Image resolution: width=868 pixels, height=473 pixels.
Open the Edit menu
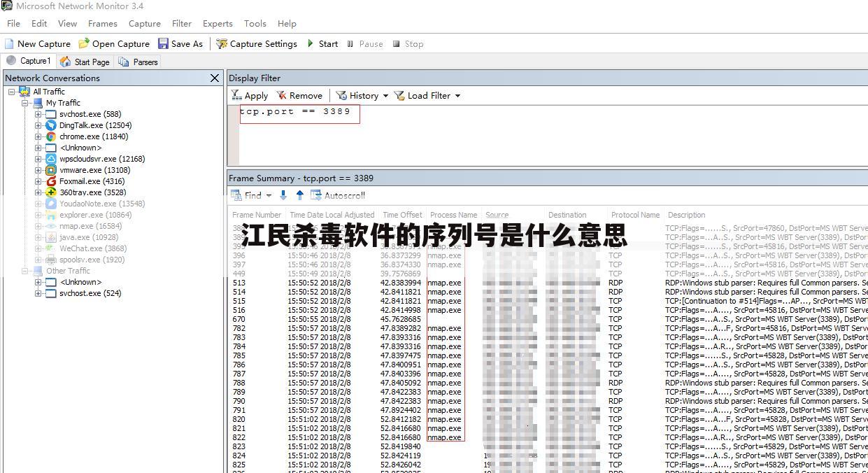pyautogui.click(x=39, y=23)
